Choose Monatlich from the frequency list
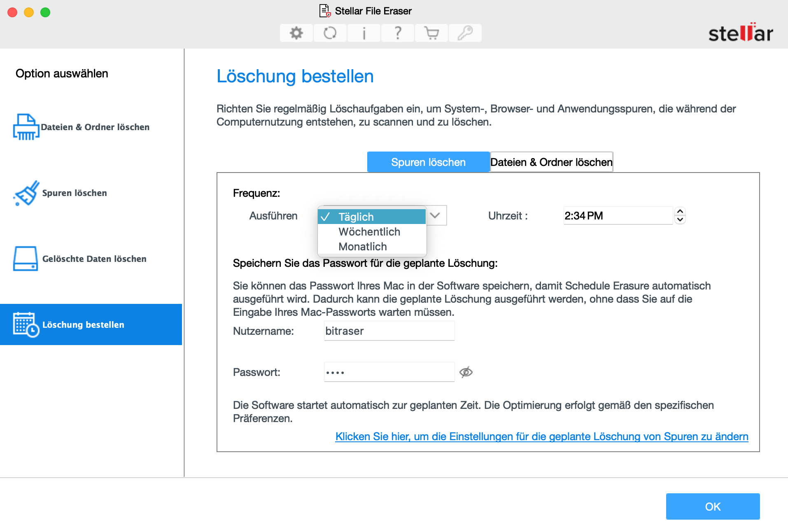This screenshot has width=788, height=532. (372, 246)
